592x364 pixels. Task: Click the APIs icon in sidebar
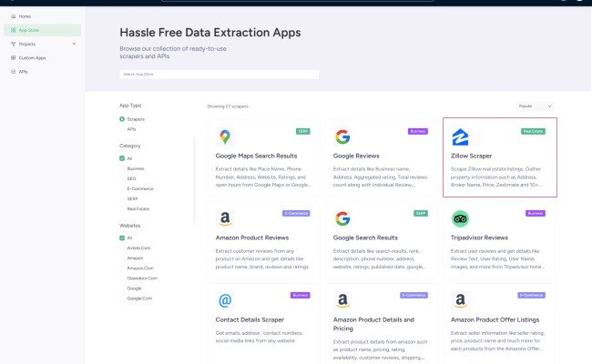(14, 71)
